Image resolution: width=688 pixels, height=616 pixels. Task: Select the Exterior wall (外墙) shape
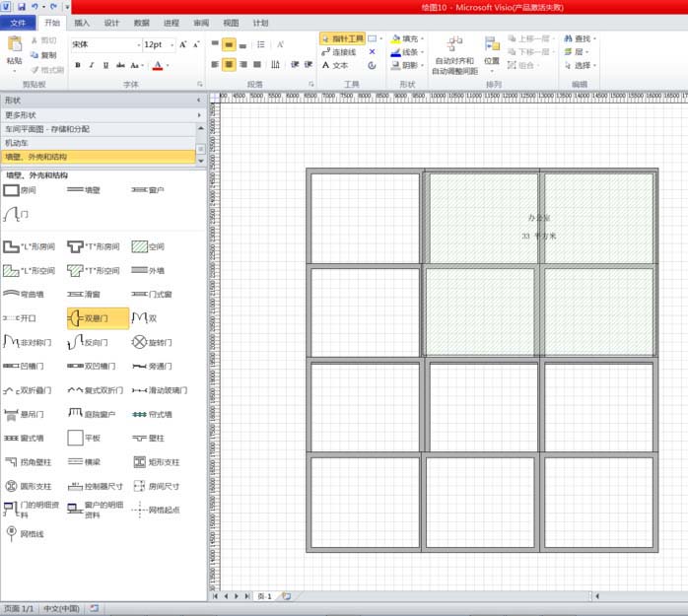point(148,271)
